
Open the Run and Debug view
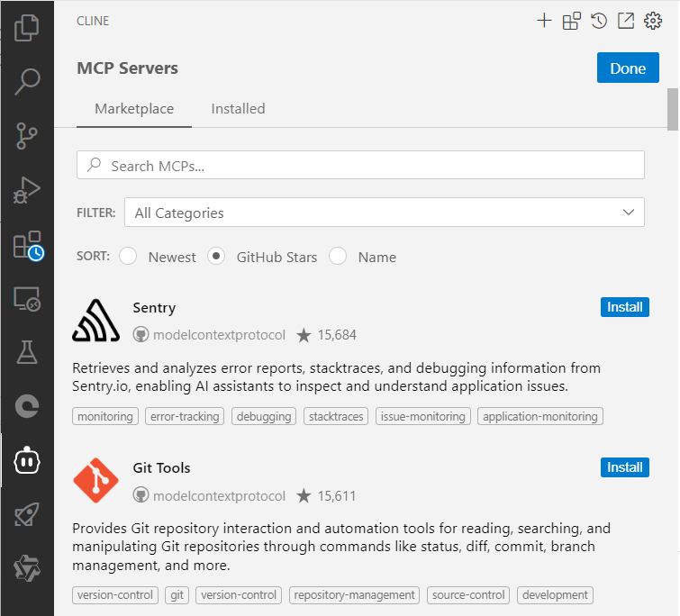pyautogui.click(x=27, y=190)
